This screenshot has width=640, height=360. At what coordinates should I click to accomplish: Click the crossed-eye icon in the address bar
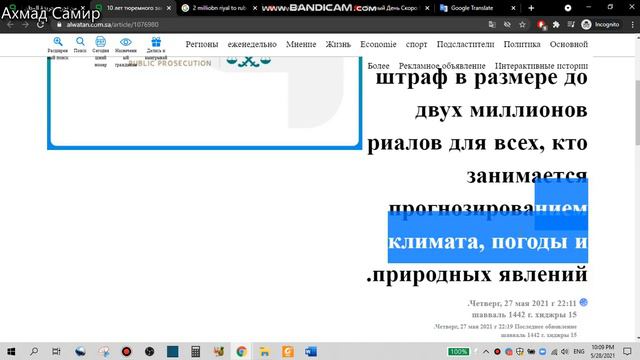[x=507, y=24]
